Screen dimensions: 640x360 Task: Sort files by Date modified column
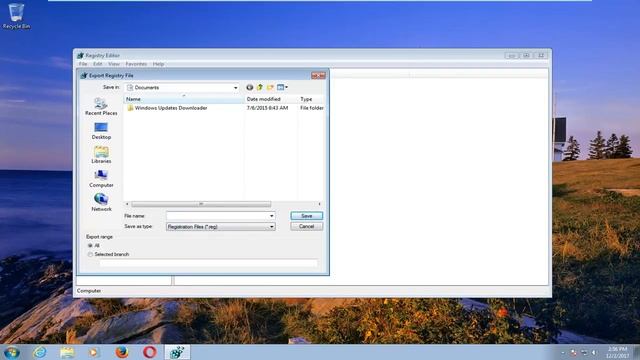[x=271, y=99]
